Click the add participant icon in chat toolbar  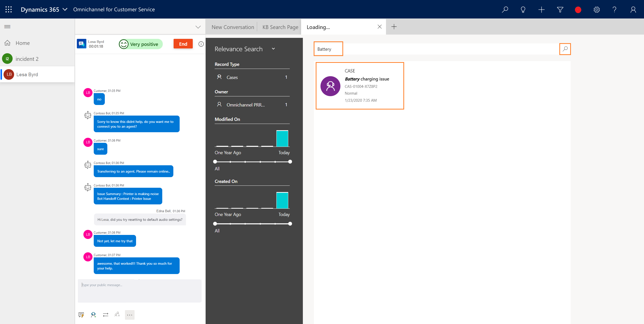[117, 314]
